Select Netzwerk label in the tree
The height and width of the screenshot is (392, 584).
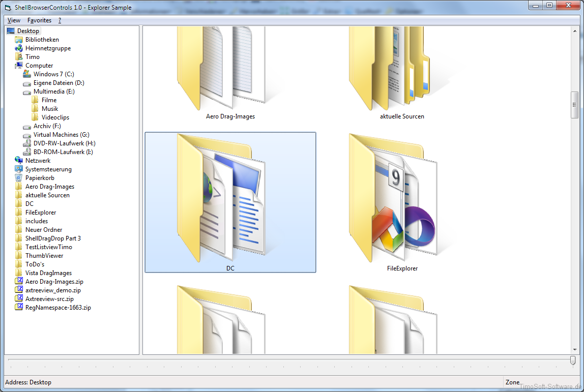tap(38, 161)
